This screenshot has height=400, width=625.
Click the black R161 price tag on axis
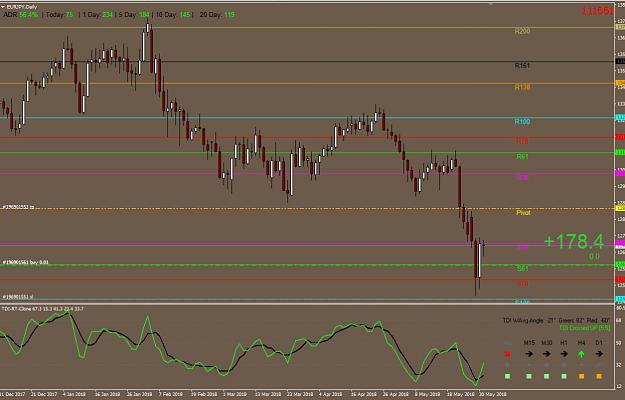tap(621, 61)
